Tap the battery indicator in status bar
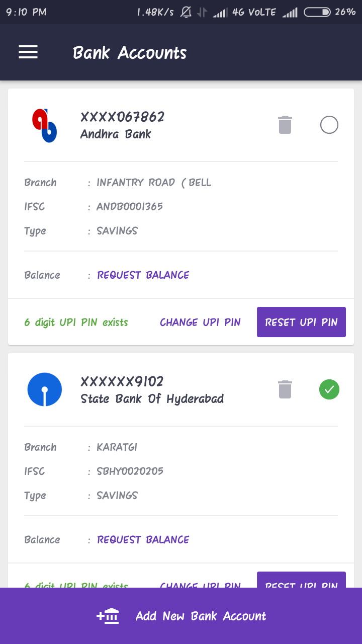362x644 pixels. pos(317,12)
